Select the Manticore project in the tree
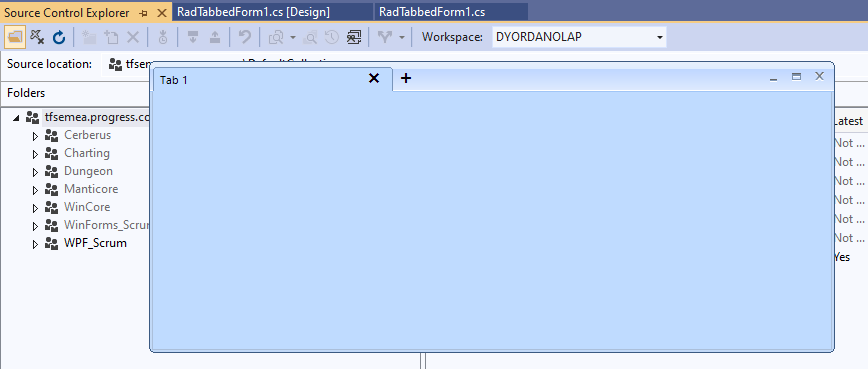 91,189
